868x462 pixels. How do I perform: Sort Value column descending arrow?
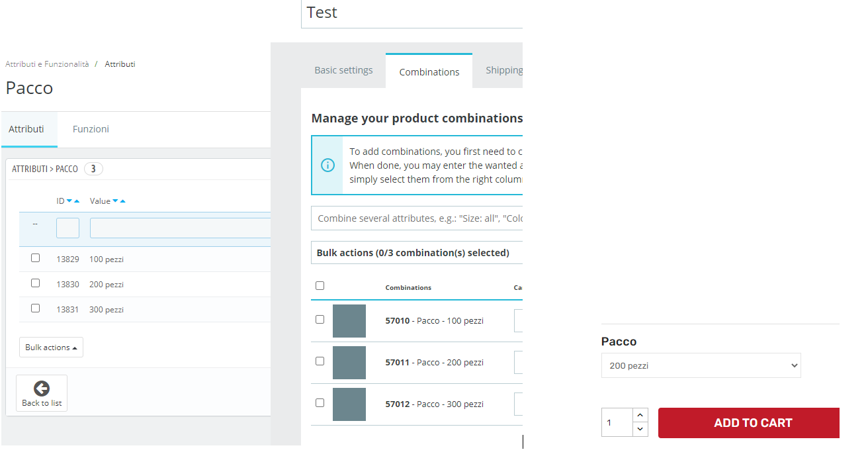pyautogui.click(x=115, y=201)
